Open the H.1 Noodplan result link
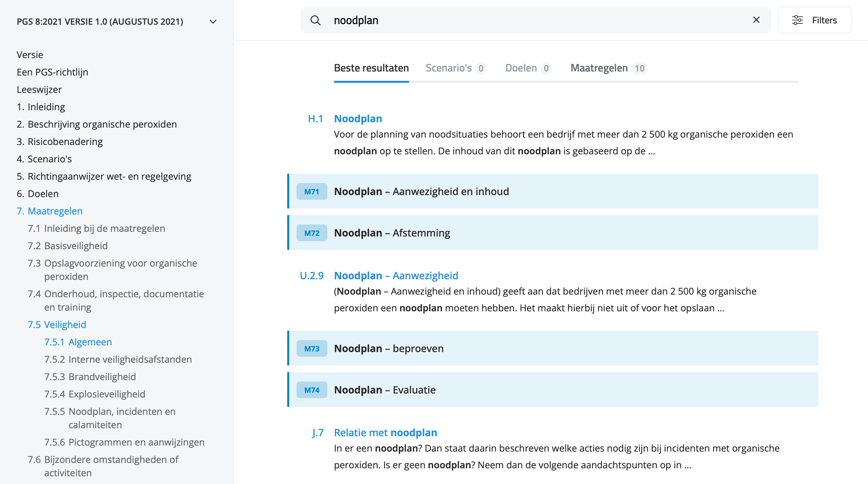The image size is (868, 484). 358,119
